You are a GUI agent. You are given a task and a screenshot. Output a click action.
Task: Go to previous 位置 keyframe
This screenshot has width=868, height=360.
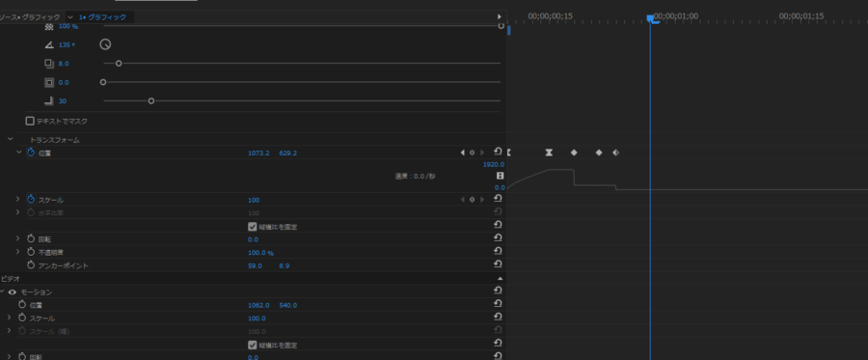coord(463,152)
